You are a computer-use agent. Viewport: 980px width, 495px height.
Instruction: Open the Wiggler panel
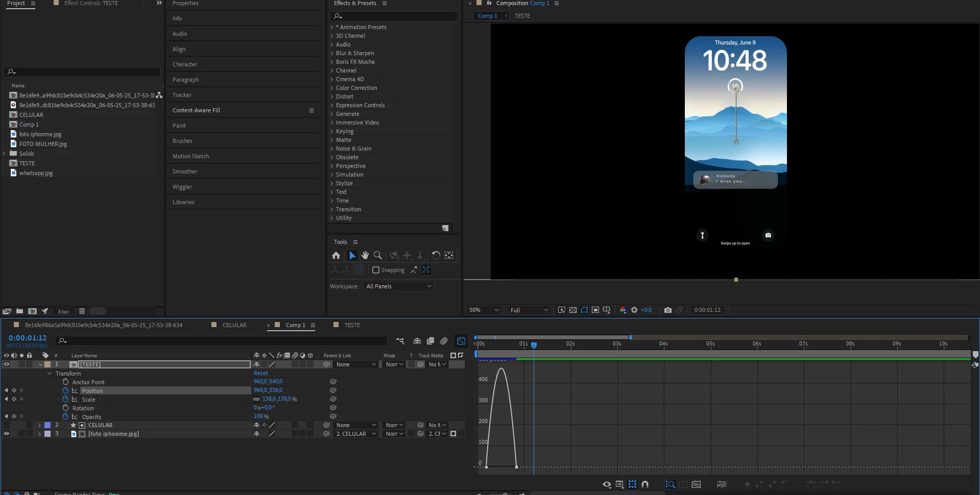click(182, 187)
